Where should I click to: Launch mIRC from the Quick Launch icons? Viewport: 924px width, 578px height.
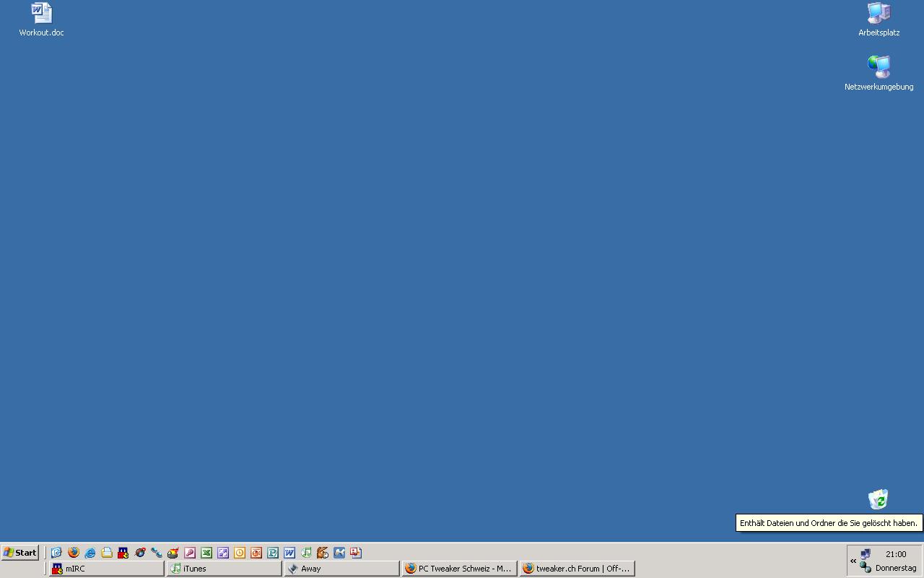123,553
